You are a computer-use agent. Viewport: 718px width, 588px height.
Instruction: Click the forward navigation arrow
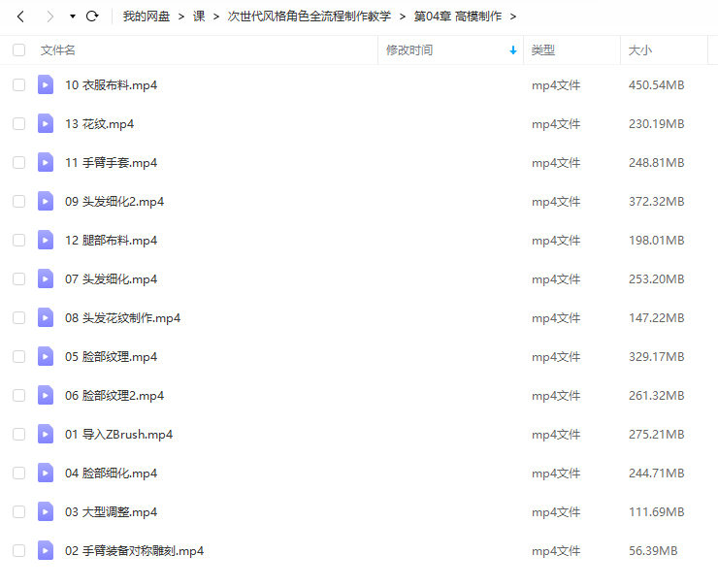click(x=50, y=16)
